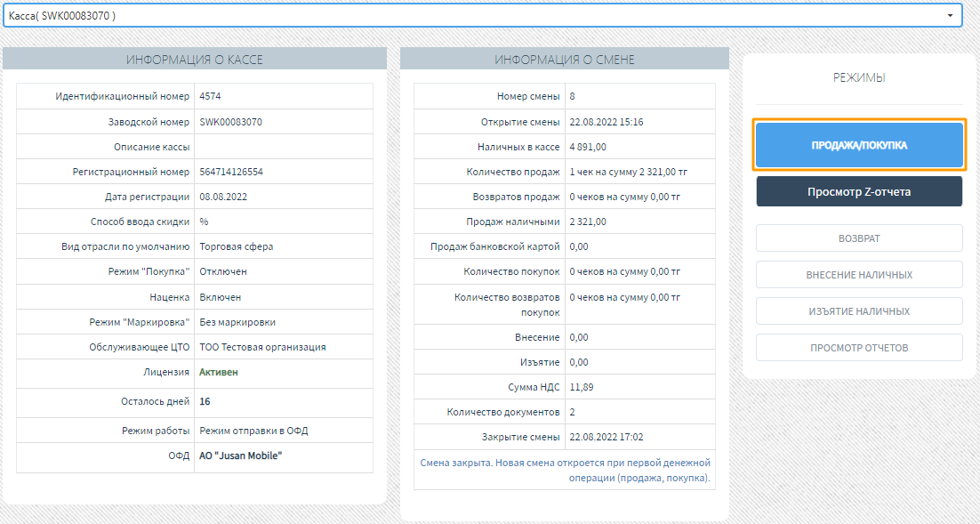The image size is (980, 524).
Task: Click the ИНФОРМАЦИЯ О СМЕНЕ panel header
Action: coord(565,60)
